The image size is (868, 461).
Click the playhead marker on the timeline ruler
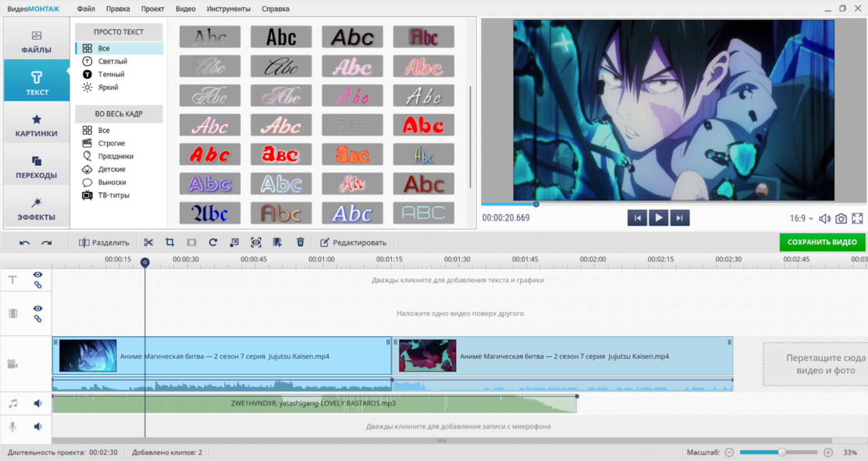[145, 262]
